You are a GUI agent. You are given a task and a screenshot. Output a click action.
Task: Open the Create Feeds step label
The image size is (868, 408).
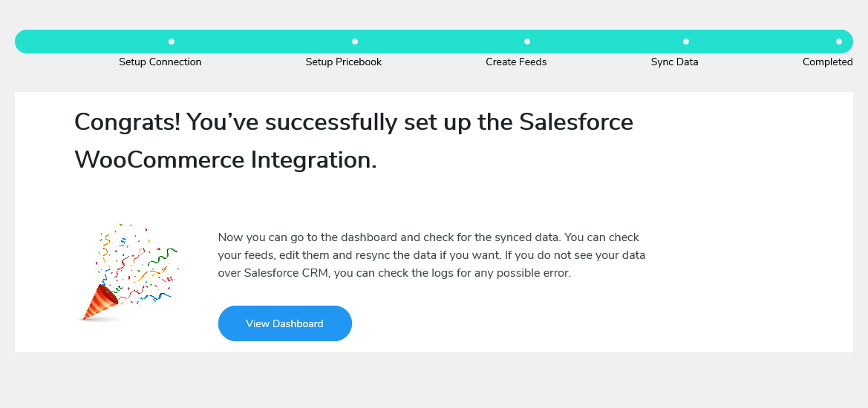coord(516,62)
